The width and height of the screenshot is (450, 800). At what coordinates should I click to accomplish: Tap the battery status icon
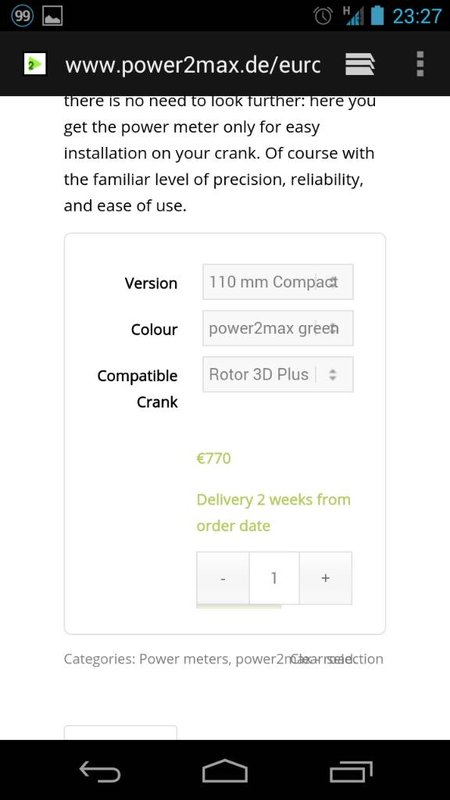pyautogui.click(x=377, y=16)
